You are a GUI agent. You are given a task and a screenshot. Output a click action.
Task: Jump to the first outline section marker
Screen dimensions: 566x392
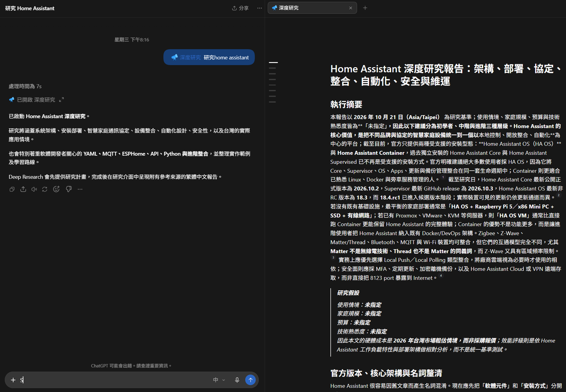coord(273,62)
